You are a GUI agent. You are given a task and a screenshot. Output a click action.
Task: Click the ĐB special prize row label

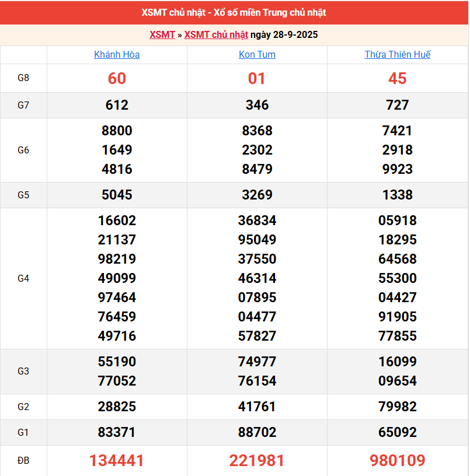(x=23, y=461)
